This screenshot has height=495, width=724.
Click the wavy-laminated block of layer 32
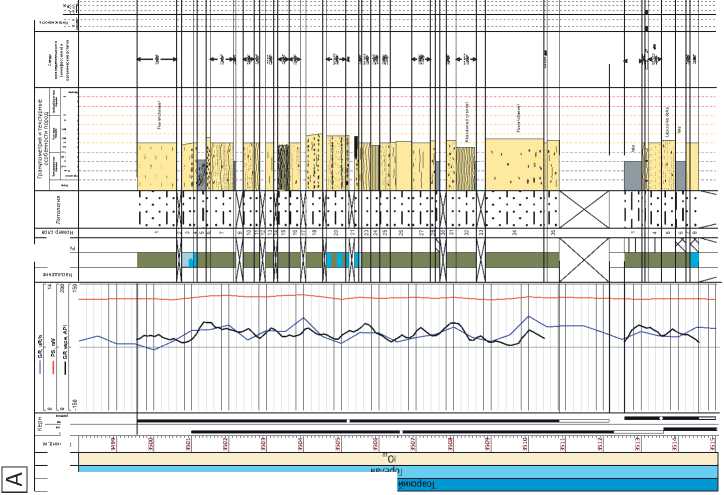tap(465, 169)
